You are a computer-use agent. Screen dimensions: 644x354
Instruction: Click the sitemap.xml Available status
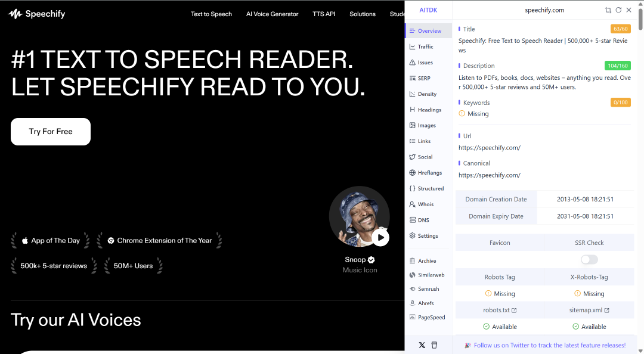[589, 327]
